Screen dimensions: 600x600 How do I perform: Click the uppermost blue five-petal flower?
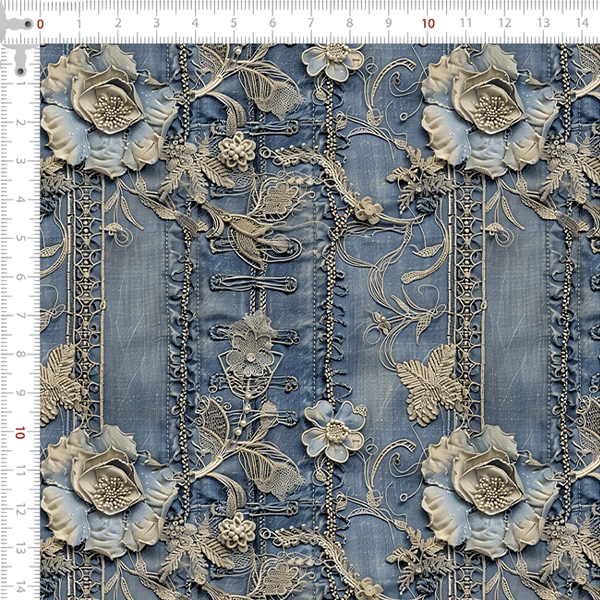[329, 58]
